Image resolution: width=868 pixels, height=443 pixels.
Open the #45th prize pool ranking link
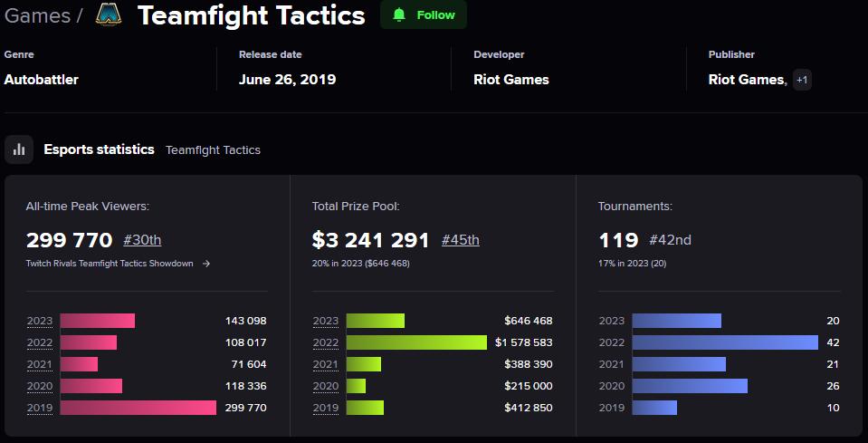point(461,240)
